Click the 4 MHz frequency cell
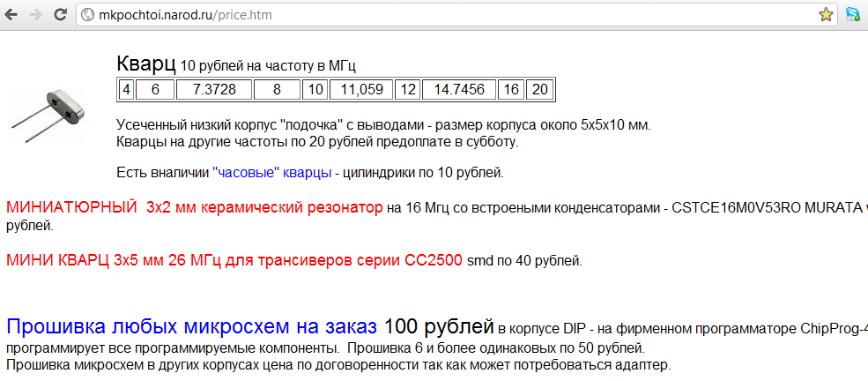The width and height of the screenshot is (868, 381). coord(126,89)
